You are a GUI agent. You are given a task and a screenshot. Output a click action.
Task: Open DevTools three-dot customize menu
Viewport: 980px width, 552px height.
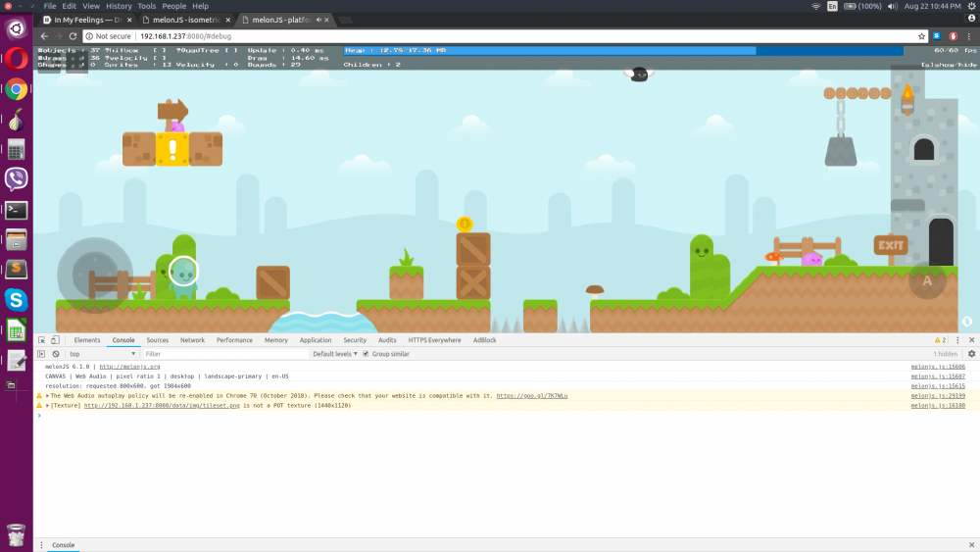tap(957, 340)
